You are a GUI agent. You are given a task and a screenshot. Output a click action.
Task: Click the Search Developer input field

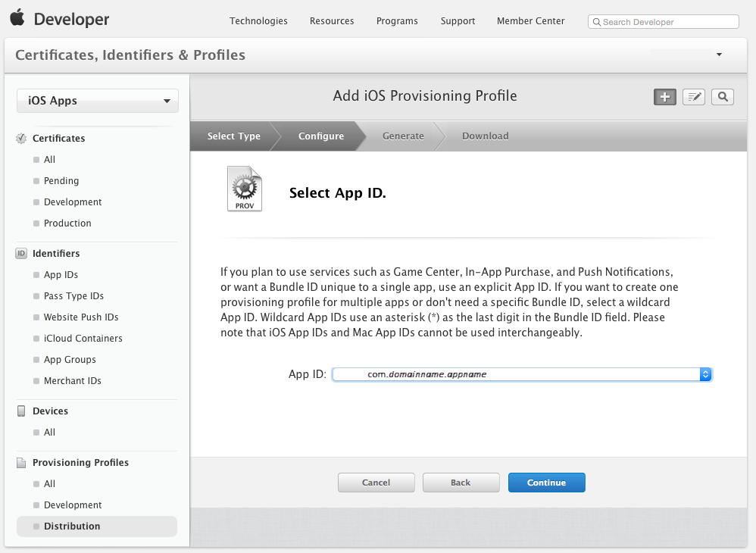coord(663,21)
